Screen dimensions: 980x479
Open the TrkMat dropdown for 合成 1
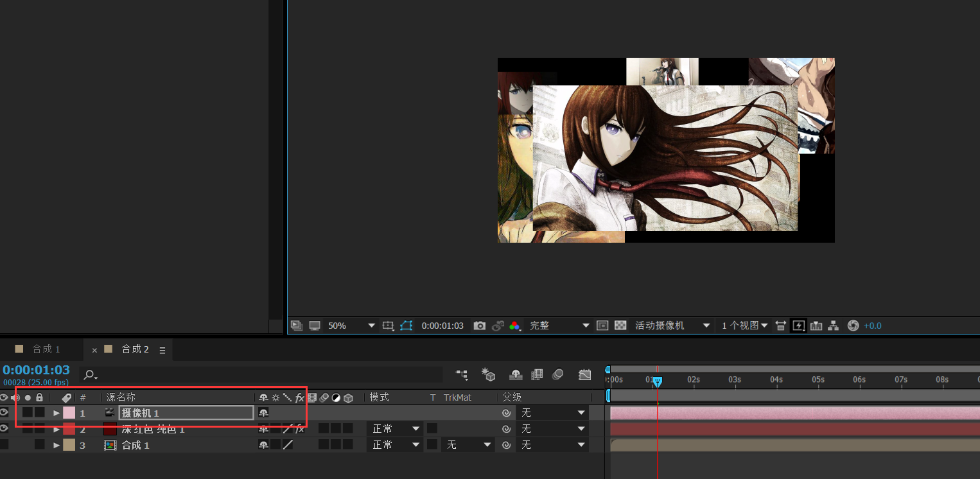[x=468, y=444]
